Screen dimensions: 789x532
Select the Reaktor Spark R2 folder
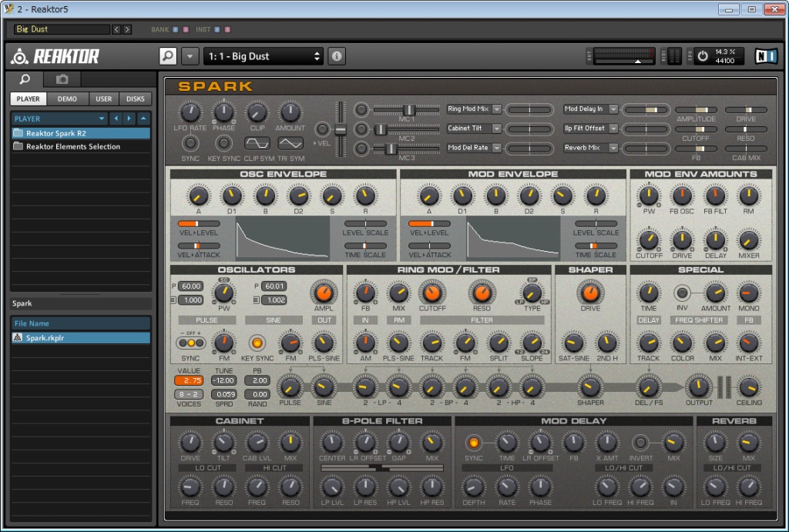point(81,133)
